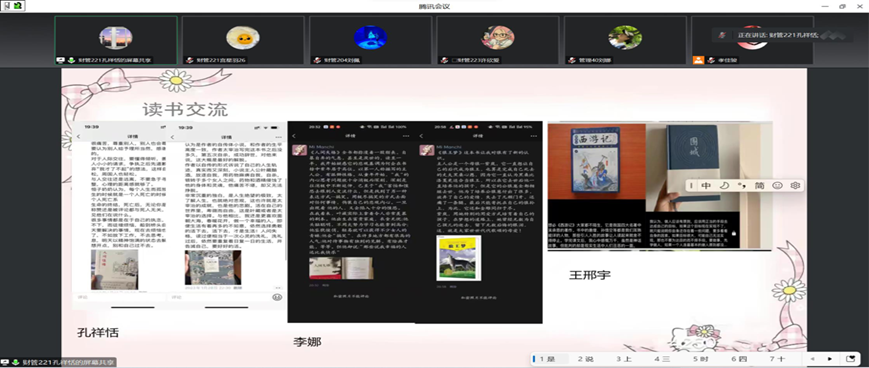Screen dimensions: 869x368
Task: Restore down the 腾讯会议 window
Action: click(842, 6)
